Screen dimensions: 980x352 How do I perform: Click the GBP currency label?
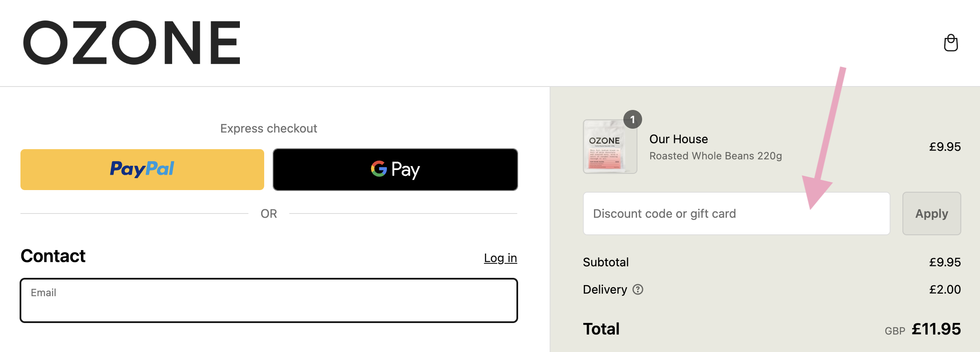pos(895,331)
